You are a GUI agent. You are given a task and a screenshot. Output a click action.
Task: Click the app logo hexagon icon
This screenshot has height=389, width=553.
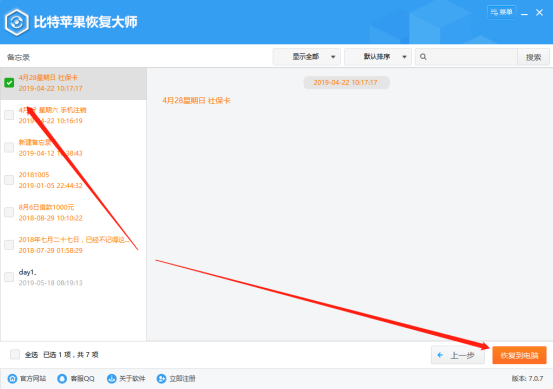coord(17,22)
